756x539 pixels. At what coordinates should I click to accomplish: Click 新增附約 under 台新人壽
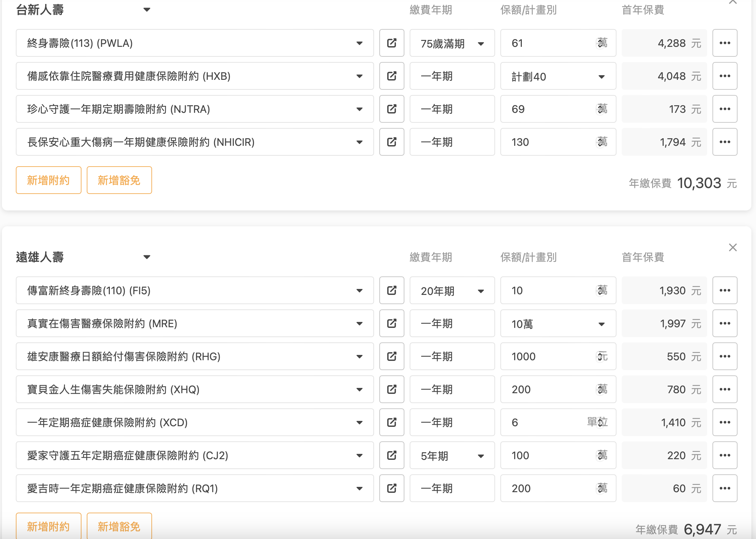click(48, 180)
